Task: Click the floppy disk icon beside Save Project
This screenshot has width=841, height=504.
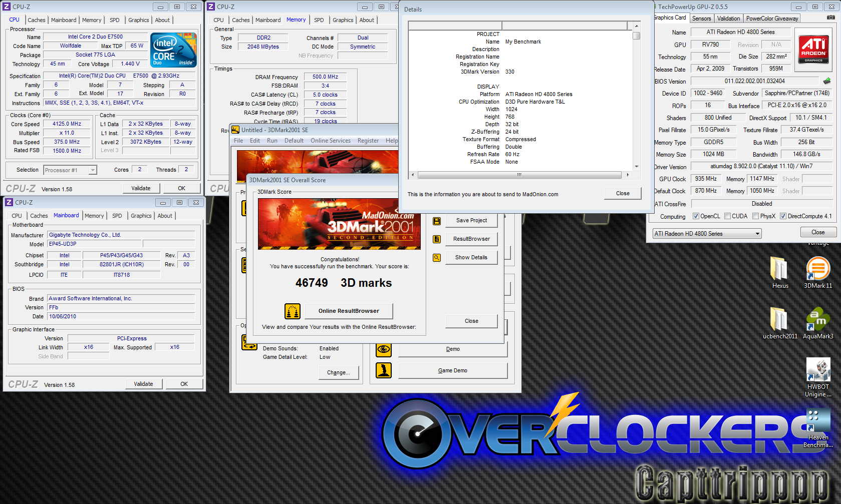Action: coord(437,221)
